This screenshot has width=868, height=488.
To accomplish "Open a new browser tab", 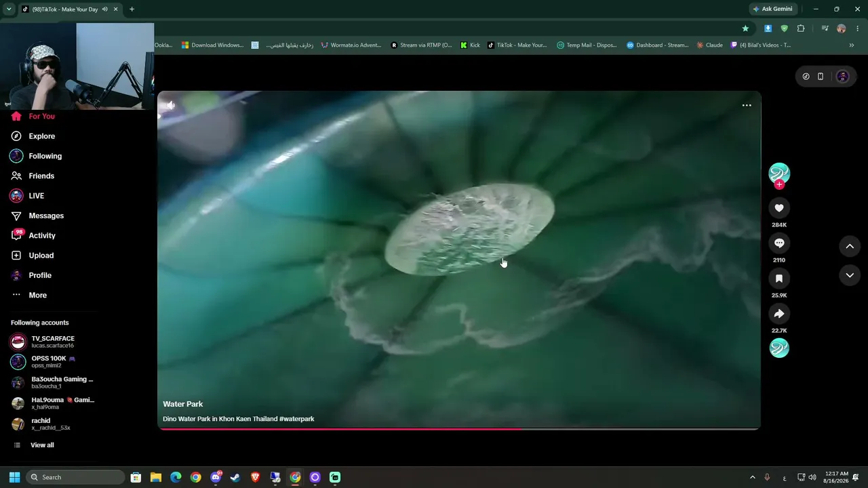I will pos(132,9).
